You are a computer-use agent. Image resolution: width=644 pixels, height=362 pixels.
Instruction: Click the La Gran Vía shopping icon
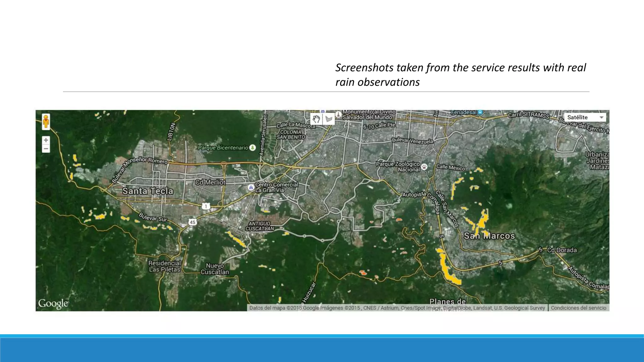click(251, 188)
